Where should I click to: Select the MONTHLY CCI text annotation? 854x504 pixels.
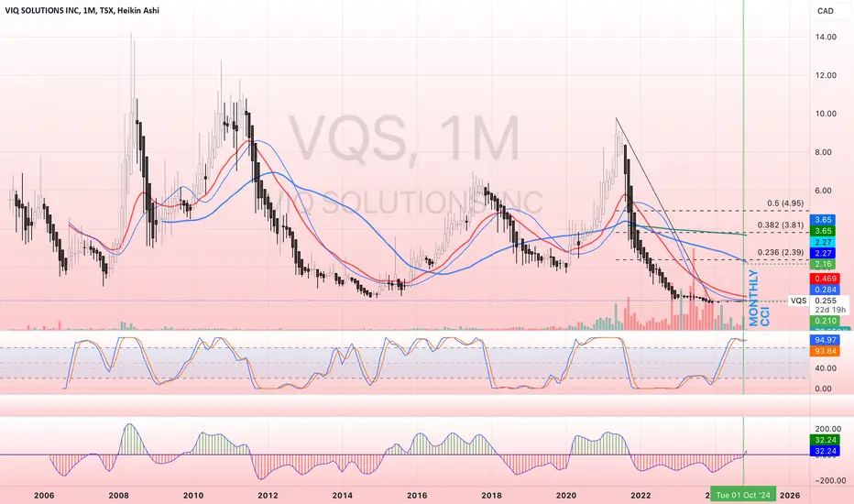click(760, 298)
